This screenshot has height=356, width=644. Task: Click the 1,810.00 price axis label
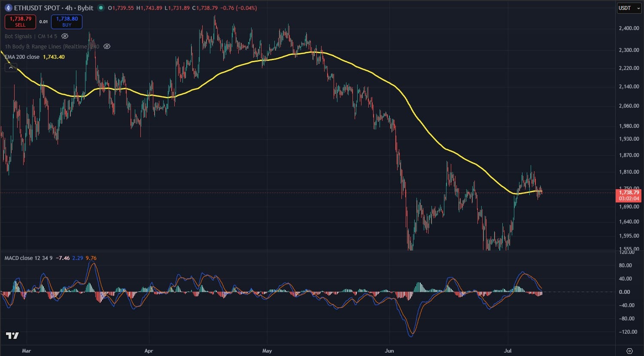point(629,172)
